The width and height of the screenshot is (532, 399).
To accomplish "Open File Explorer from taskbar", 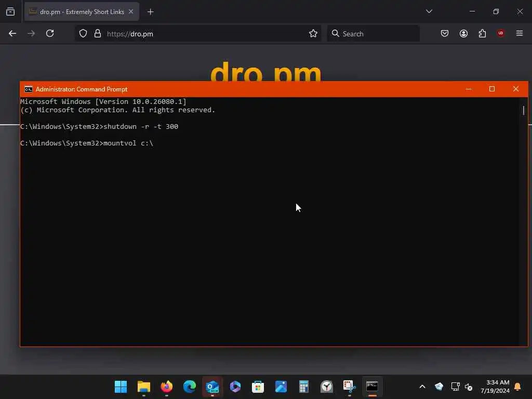I will 144,387.
